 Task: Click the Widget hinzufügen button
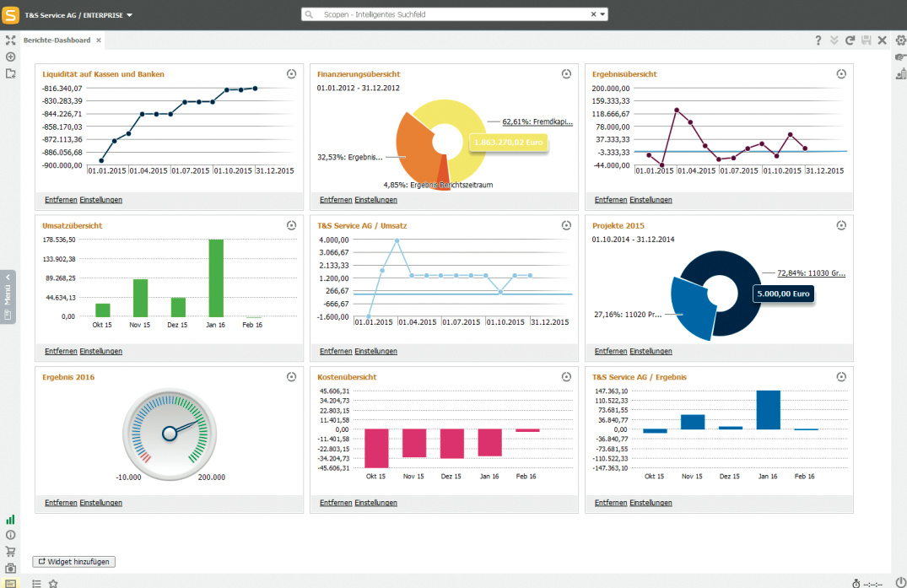click(73, 561)
